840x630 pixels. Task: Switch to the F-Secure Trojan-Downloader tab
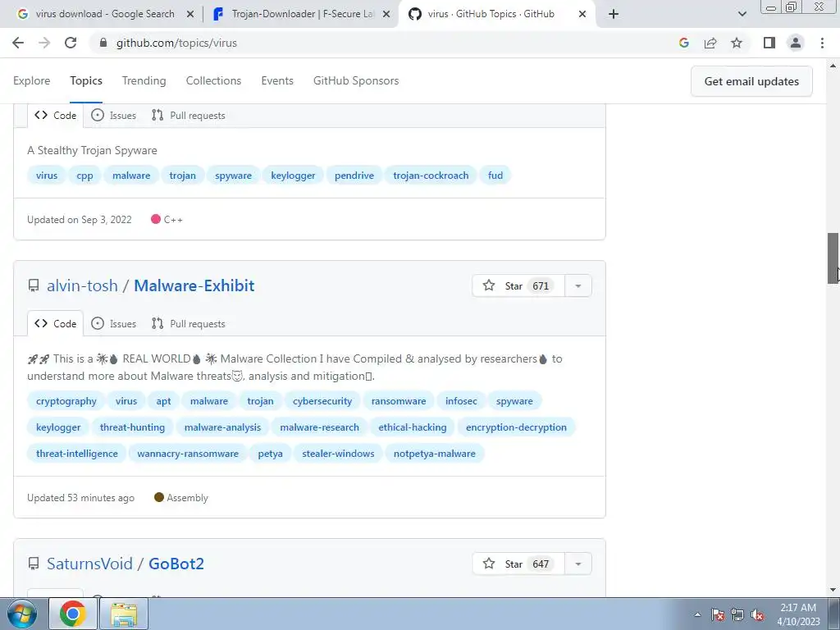[302, 15]
